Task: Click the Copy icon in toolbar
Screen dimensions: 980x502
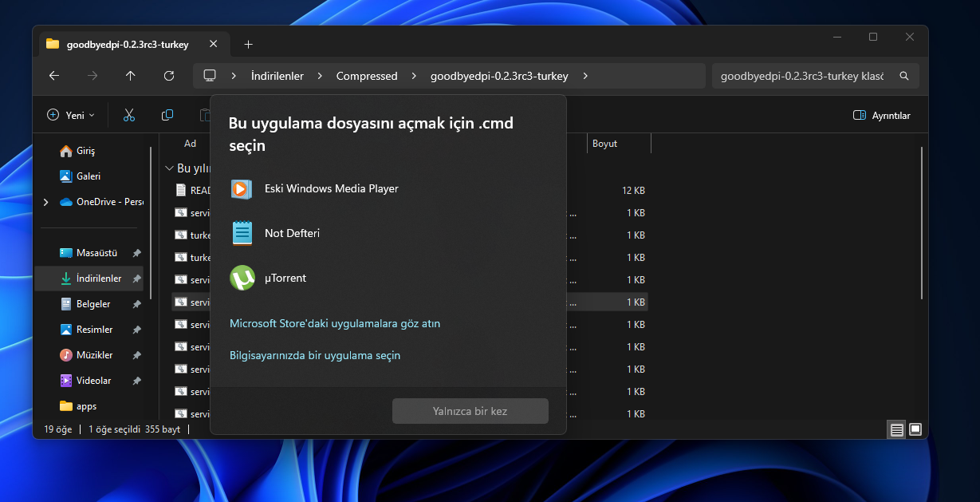Action: (167, 115)
